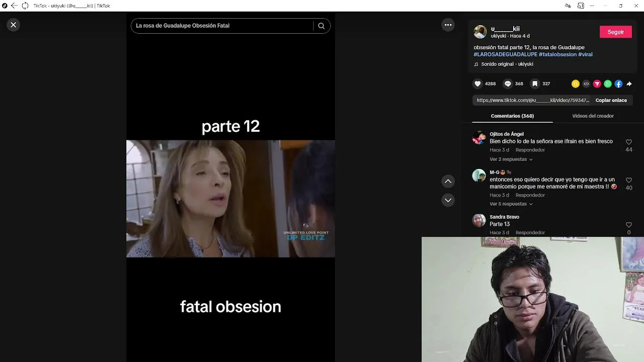Viewport: 644px width, 362px height.
Task: Go to next video with down arrow
Action: pyautogui.click(x=448, y=200)
